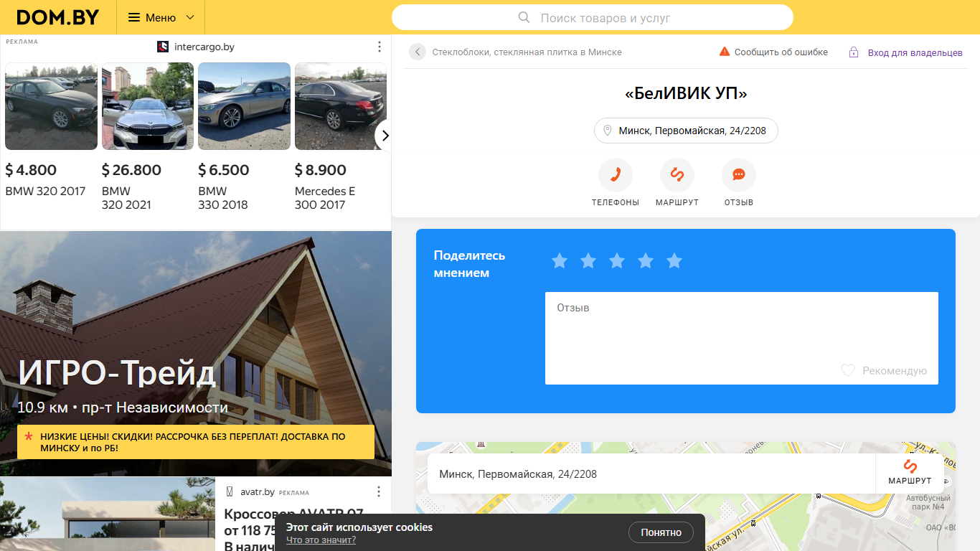Select the third rating star
The height and width of the screenshot is (551, 980).
tap(617, 261)
